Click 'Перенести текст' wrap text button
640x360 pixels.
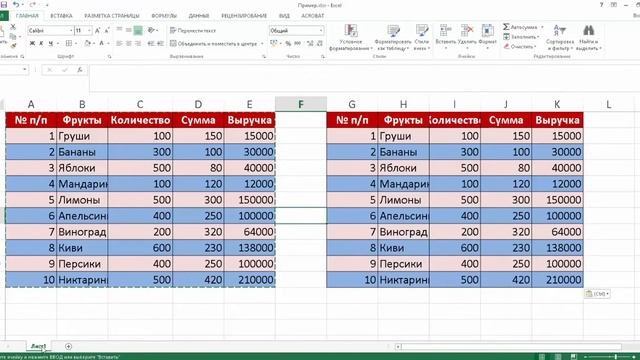click(193, 31)
